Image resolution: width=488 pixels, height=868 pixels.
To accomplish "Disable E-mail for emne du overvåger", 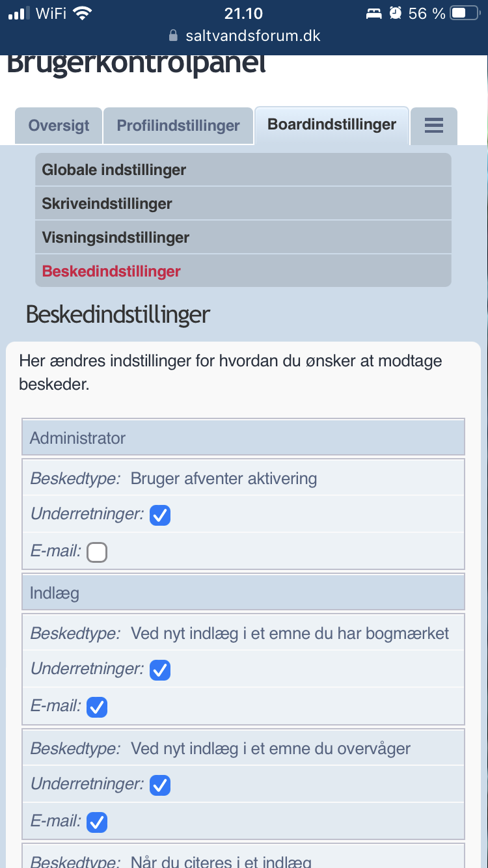I will [x=97, y=822].
